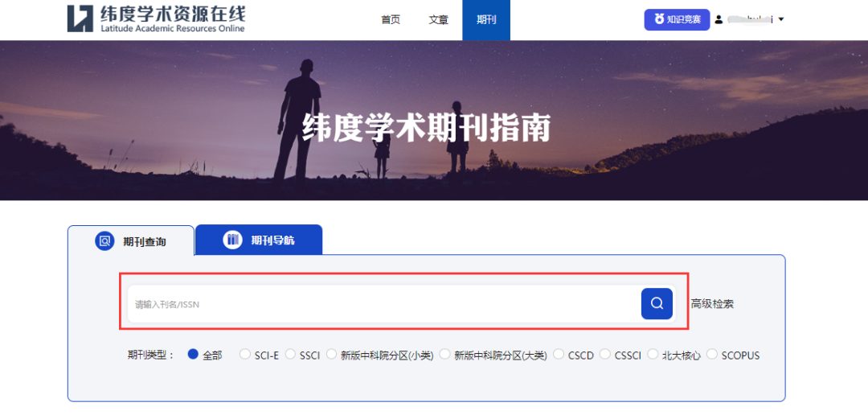Click the 期刊导航 tab books icon

click(232, 240)
